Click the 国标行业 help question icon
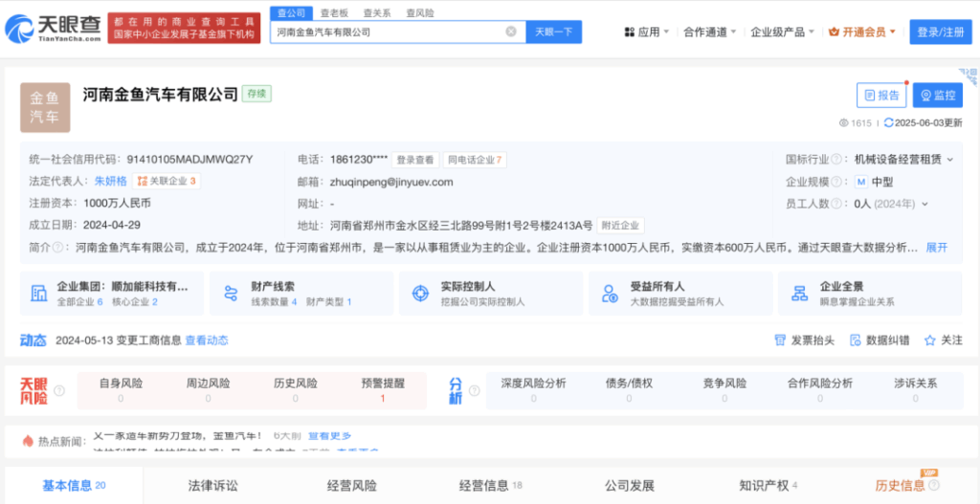The width and height of the screenshot is (980, 504). [837, 159]
